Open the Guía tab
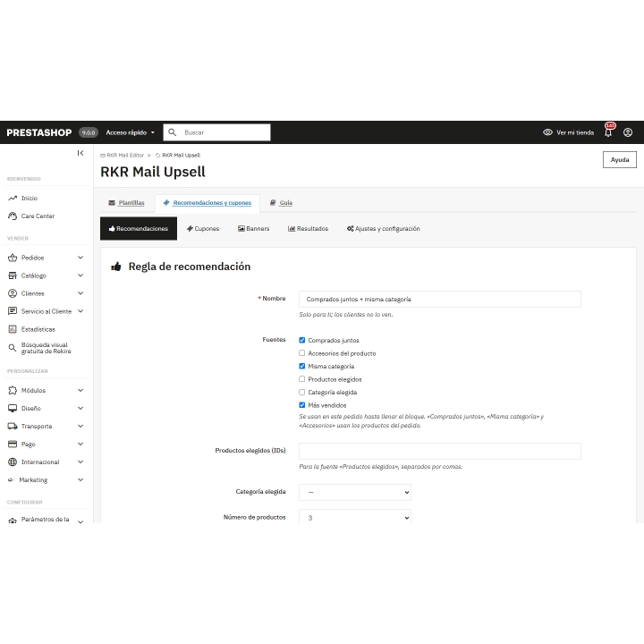Viewport: 644px width, 644px height. tap(282, 202)
